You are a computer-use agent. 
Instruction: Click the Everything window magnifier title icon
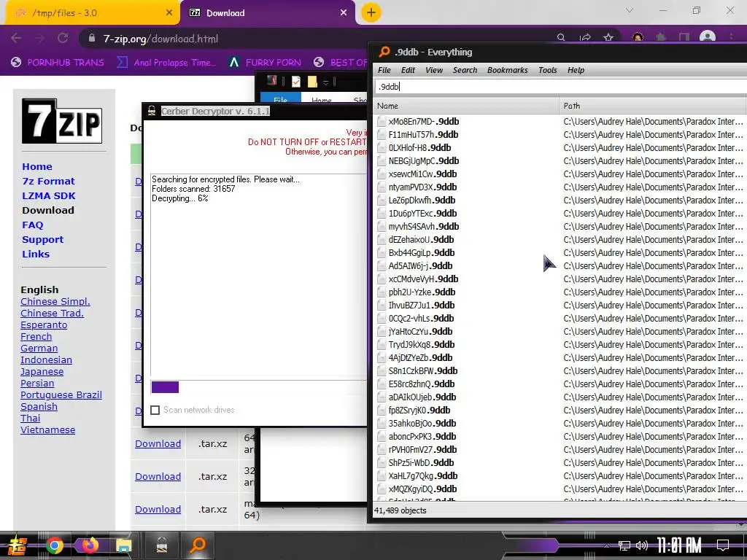(x=384, y=52)
